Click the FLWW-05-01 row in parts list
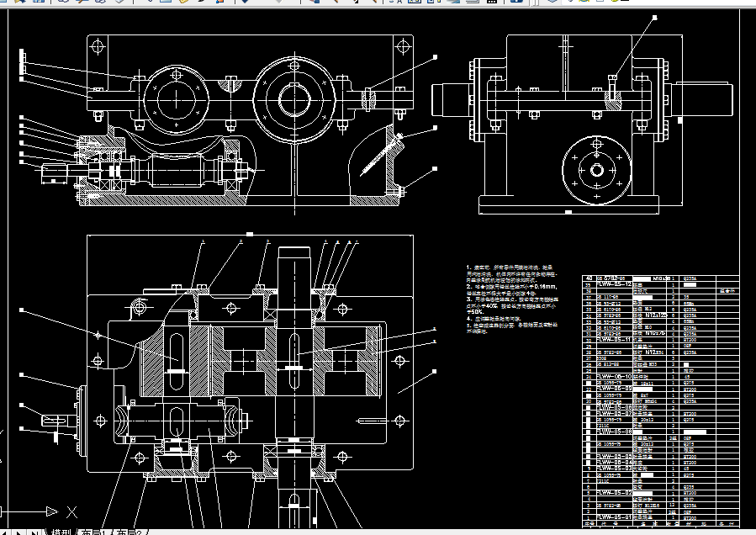 pyautogui.click(x=660, y=517)
